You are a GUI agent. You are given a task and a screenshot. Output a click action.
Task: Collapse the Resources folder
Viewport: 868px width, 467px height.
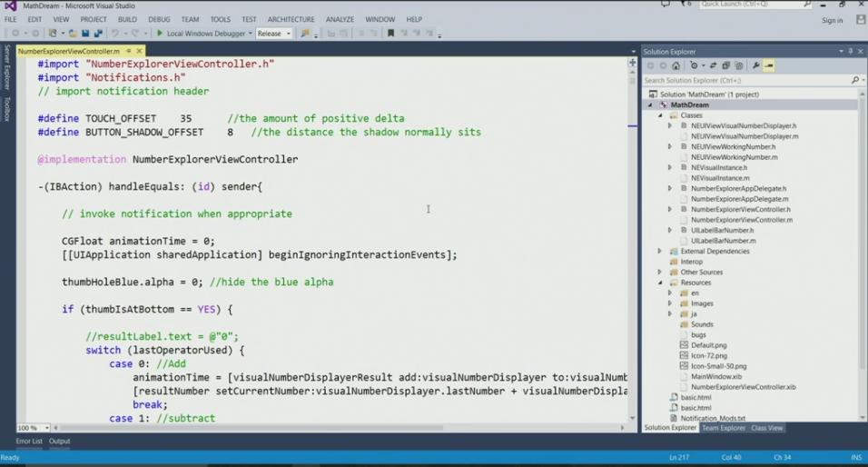click(x=660, y=283)
